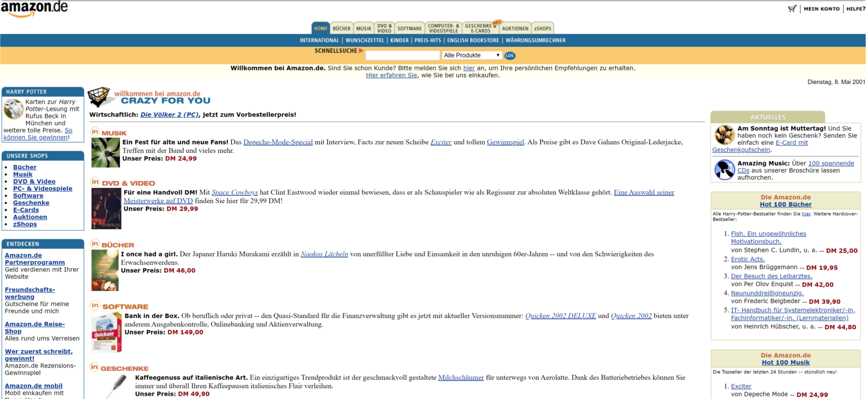Open Exciter in Hot 100 Musik
Viewport: 868px width, 399px height.
(x=741, y=387)
